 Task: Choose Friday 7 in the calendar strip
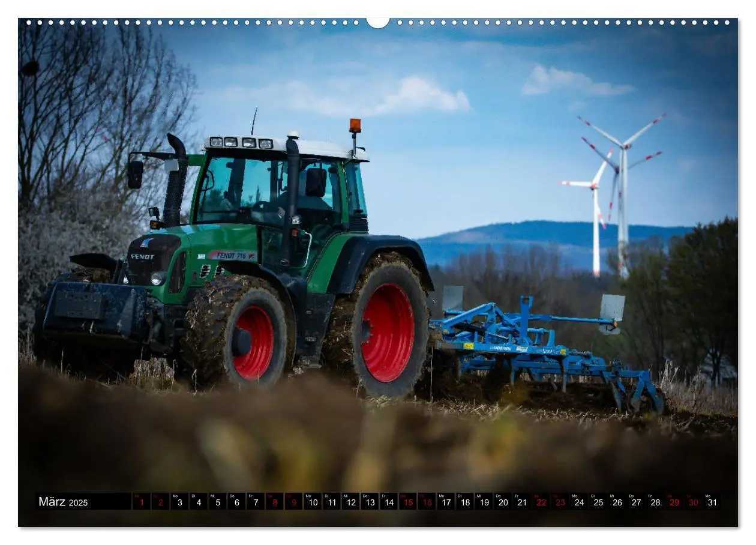(255, 502)
